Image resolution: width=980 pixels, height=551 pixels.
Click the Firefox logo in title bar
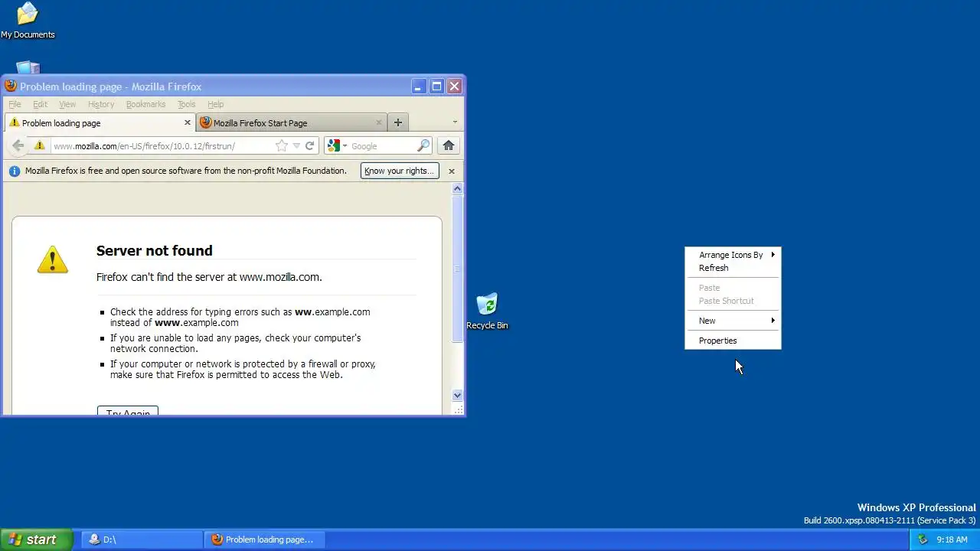[x=11, y=86]
